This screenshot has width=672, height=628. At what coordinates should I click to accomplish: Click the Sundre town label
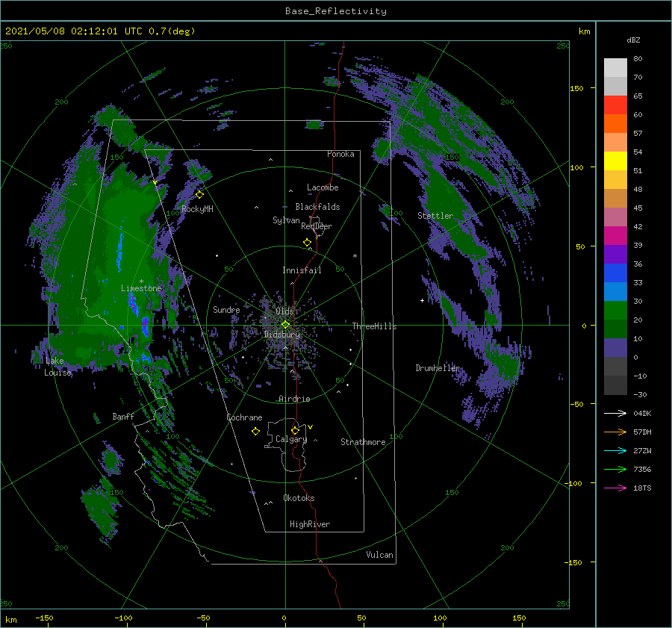tap(226, 309)
